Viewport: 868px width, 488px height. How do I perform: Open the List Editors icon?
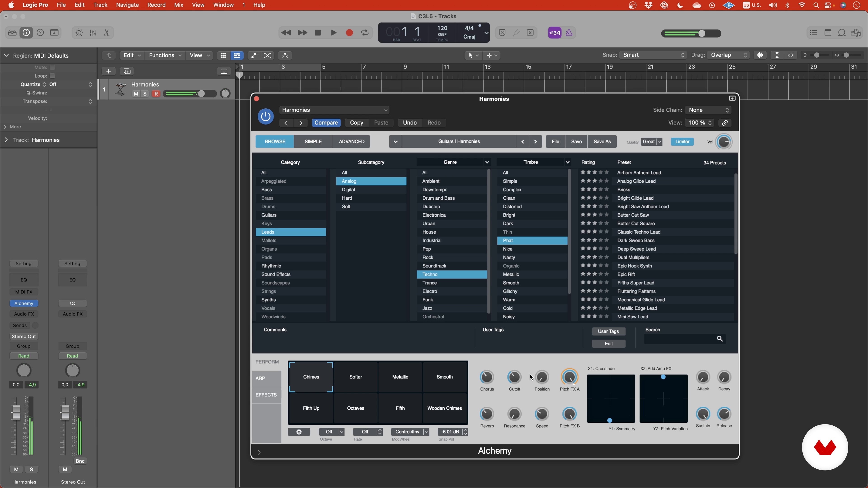tap(814, 33)
